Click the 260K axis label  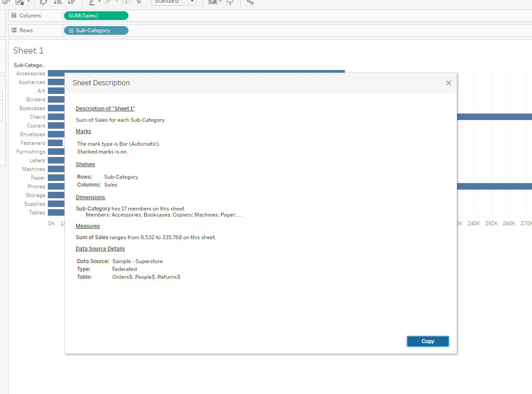click(x=509, y=223)
